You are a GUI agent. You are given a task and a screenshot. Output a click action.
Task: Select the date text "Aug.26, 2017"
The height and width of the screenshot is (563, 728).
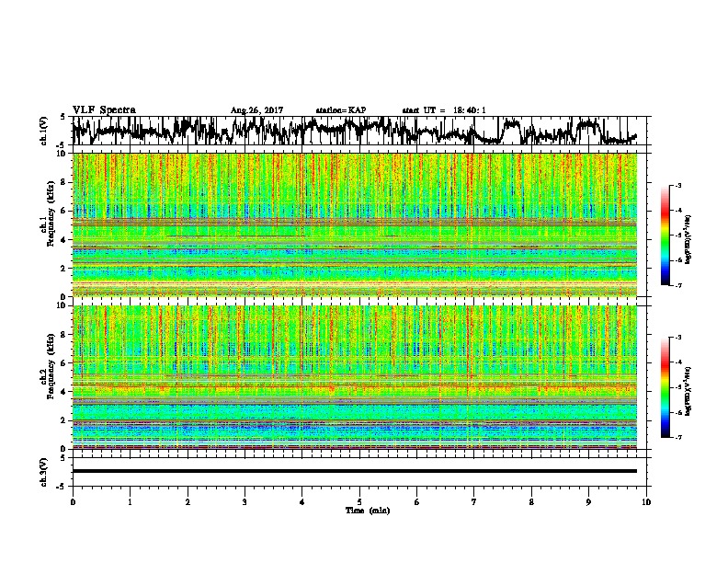[256, 110]
